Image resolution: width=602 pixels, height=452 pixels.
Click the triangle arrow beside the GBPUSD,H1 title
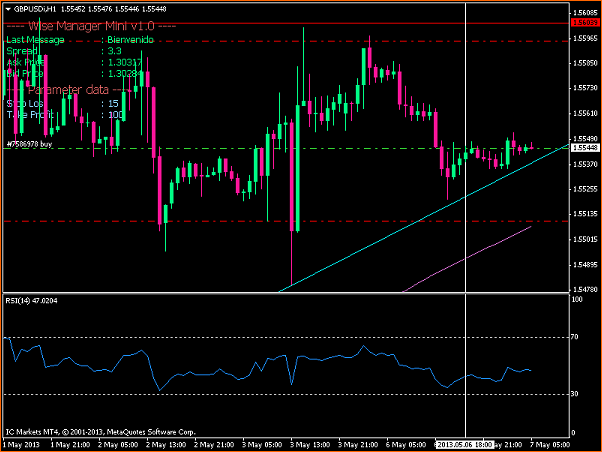(8, 9)
